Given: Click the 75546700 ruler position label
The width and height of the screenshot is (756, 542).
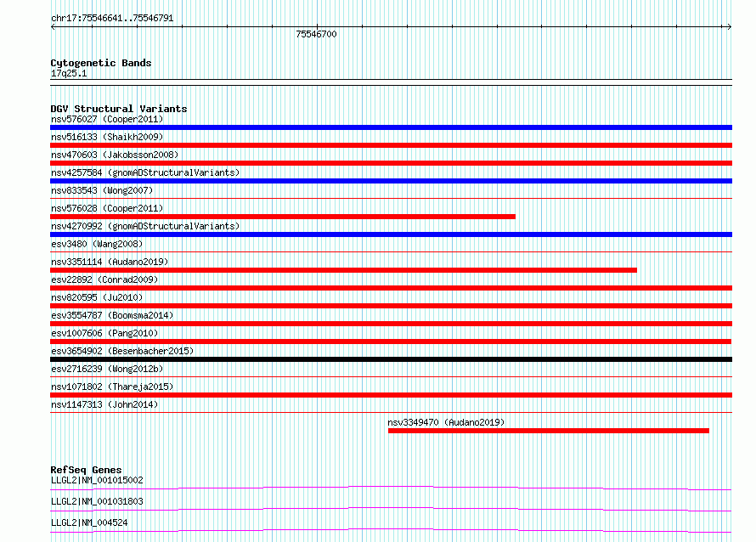Looking at the screenshot, I should pos(316,34).
